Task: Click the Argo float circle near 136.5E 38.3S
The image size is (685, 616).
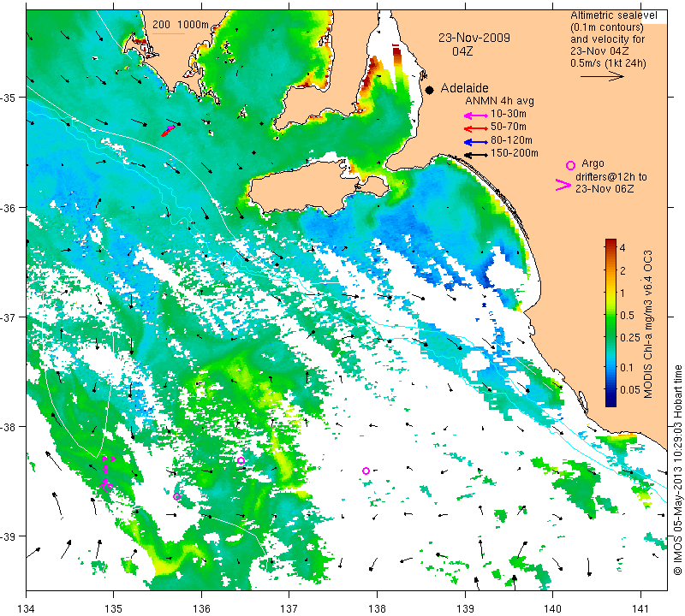Action: click(x=241, y=460)
